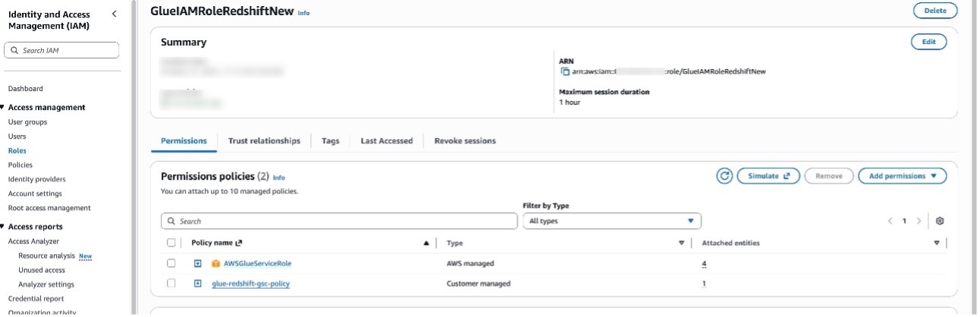Go to the previous page of policies

(x=890, y=221)
